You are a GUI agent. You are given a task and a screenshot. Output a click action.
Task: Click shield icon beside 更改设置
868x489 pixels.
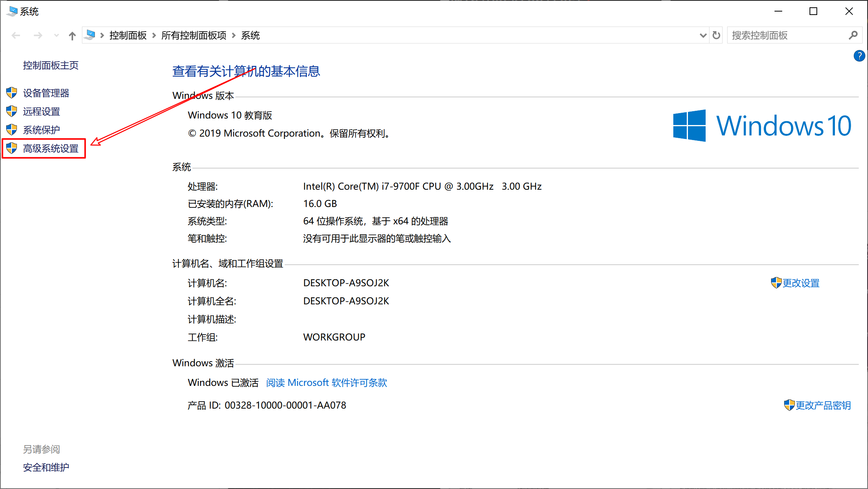pyautogui.click(x=776, y=283)
